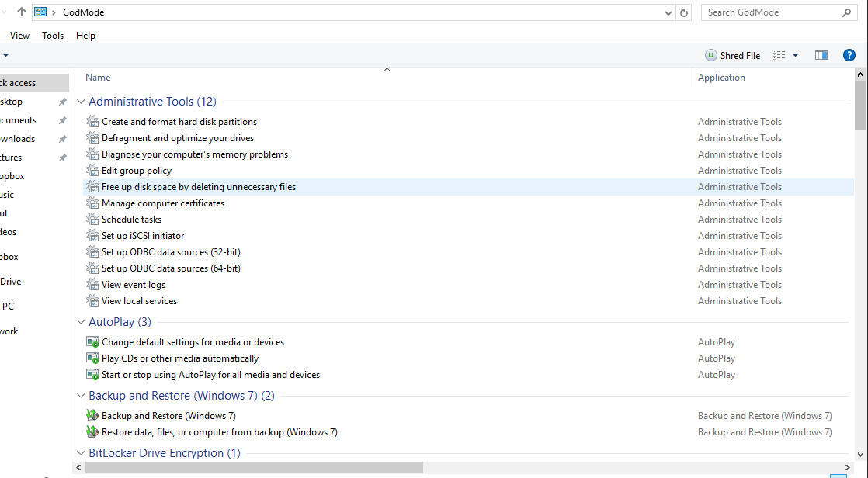The width and height of the screenshot is (868, 478).
Task: Open the view layout options dropdown arrow
Action: 795,55
